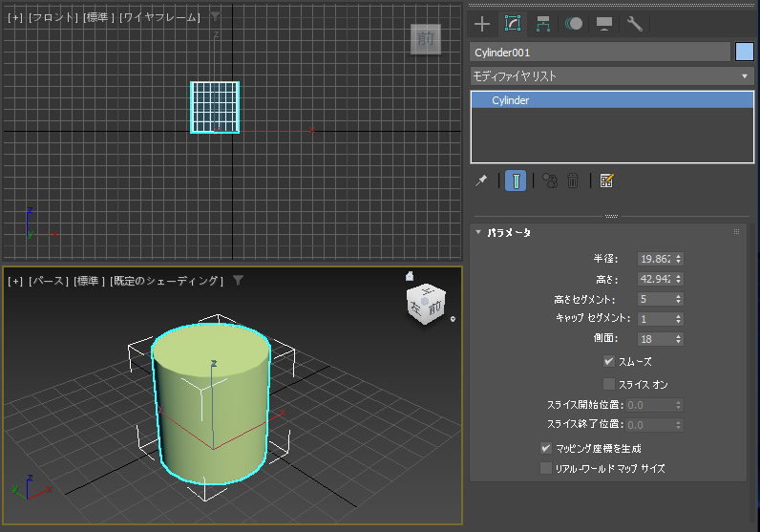Click the Pin Stack icon
The image size is (760, 532).
pos(481,181)
